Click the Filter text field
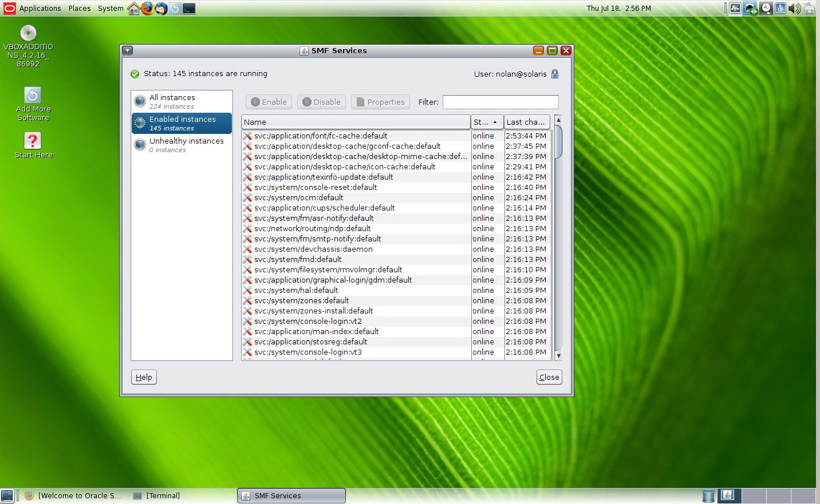Image resolution: width=820 pixels, height=504 pixels. [500, 102]
